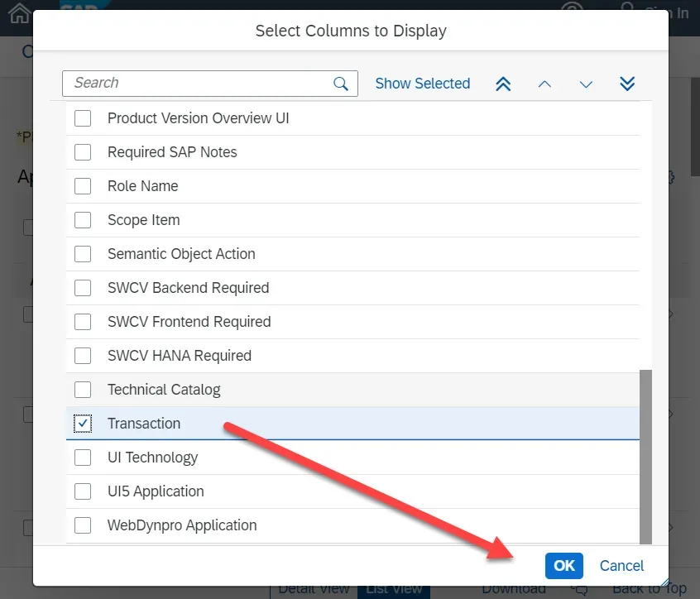Enable the Technical Catalog checkbox

83,390
